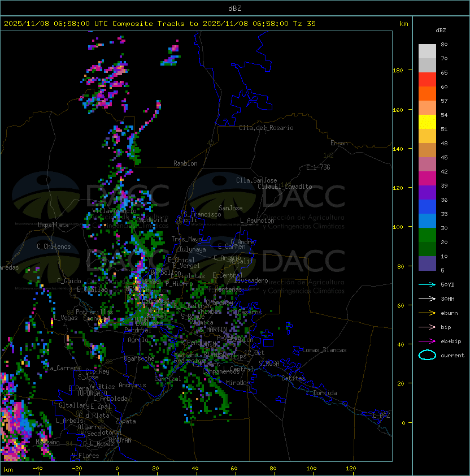This screenshot has height=476, width=470.
Task: Click the 'Divisadero' map label
Action: (251, 280)
